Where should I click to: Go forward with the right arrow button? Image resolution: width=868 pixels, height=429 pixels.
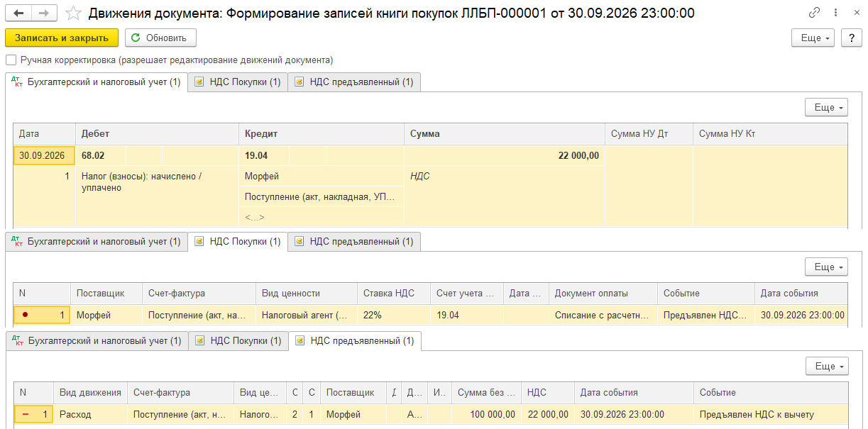coord(44,13)
